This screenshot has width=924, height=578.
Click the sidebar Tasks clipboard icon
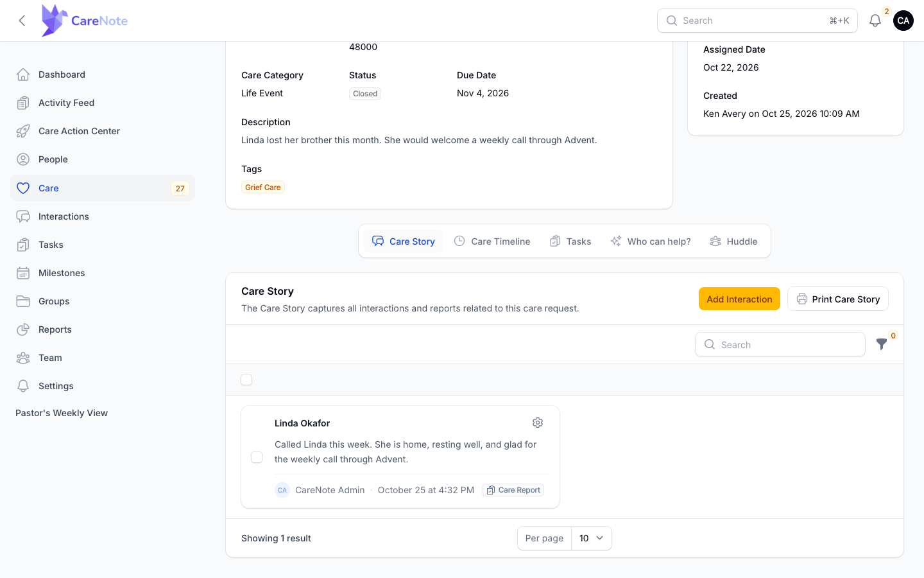23,245
